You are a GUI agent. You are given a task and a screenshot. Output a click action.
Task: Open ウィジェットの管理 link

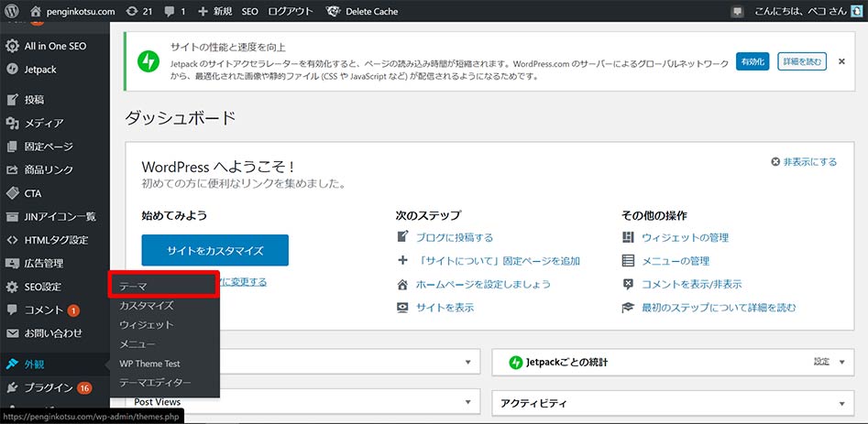point(685,238)
